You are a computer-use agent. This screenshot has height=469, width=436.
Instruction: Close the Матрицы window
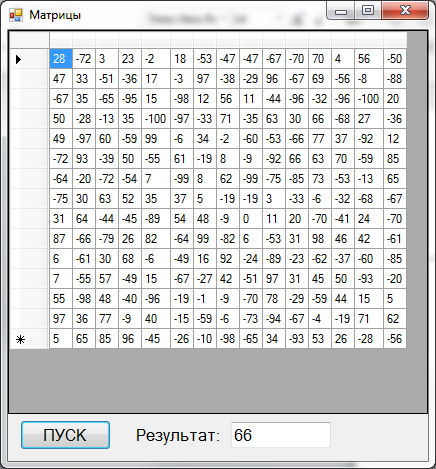click(x=405, y=10)
